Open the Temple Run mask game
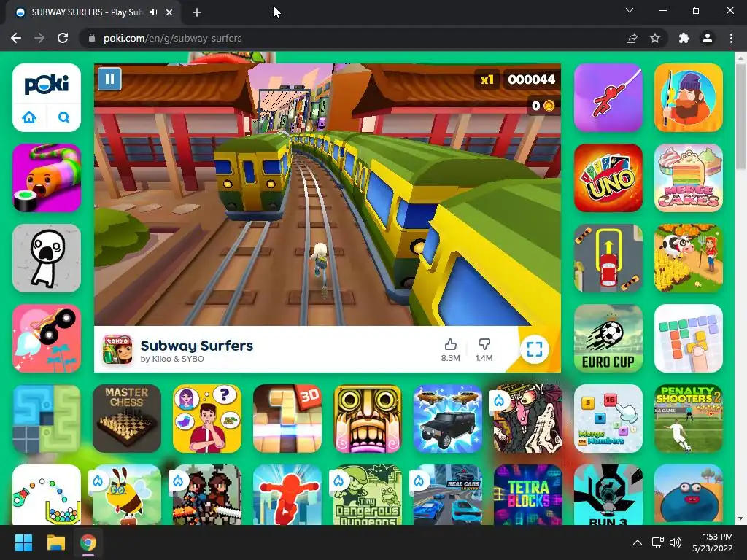The height and width of the screenshot is (560, 747). pyautogui.click(x=368, y=419)
